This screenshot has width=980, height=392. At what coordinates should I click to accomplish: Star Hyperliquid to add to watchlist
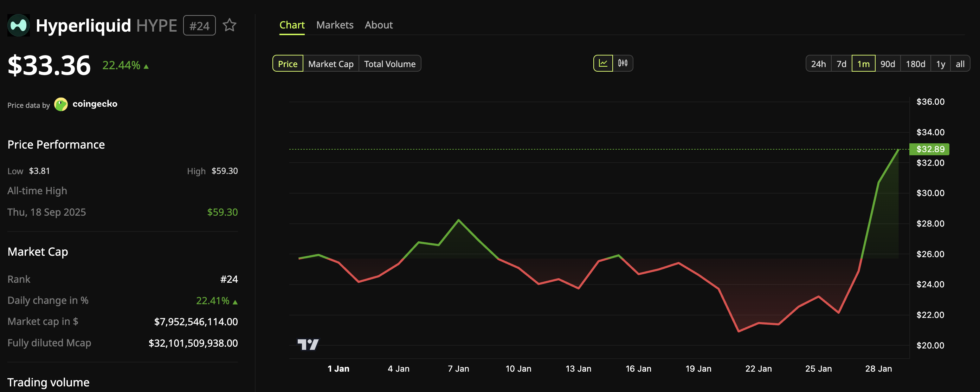(230, 25)
